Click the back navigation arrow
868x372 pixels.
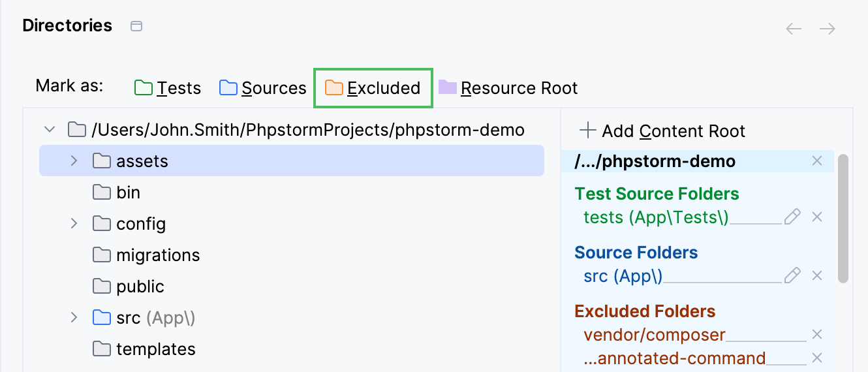coord(794,29)
